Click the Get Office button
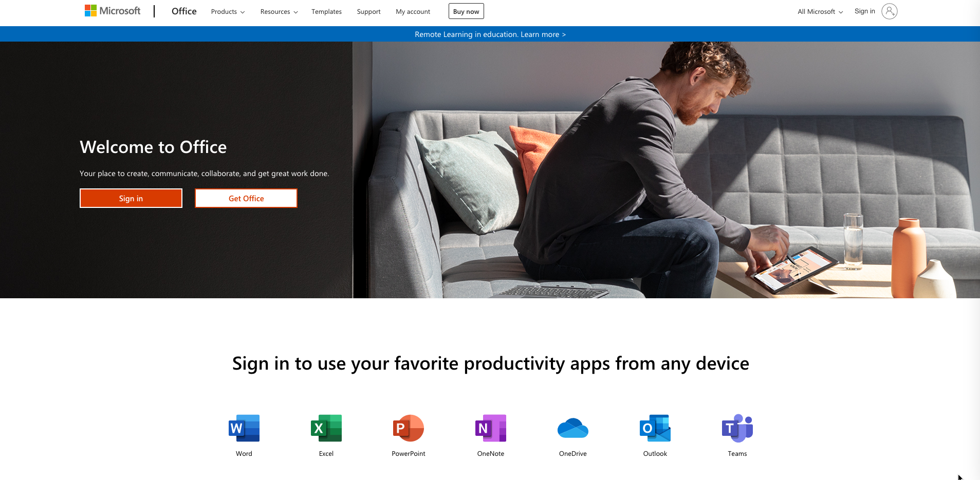This screenshot has height=480, width=980. tap(246, 198)
